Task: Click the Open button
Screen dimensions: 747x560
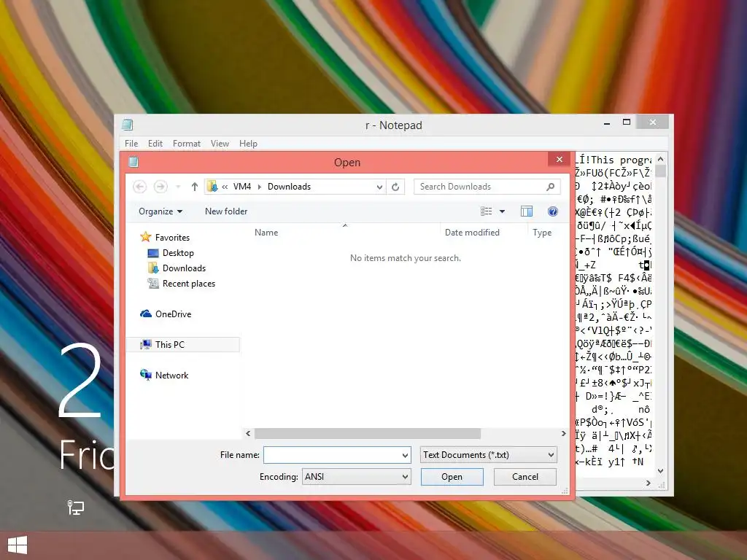Action: click(x=452, y=477)
